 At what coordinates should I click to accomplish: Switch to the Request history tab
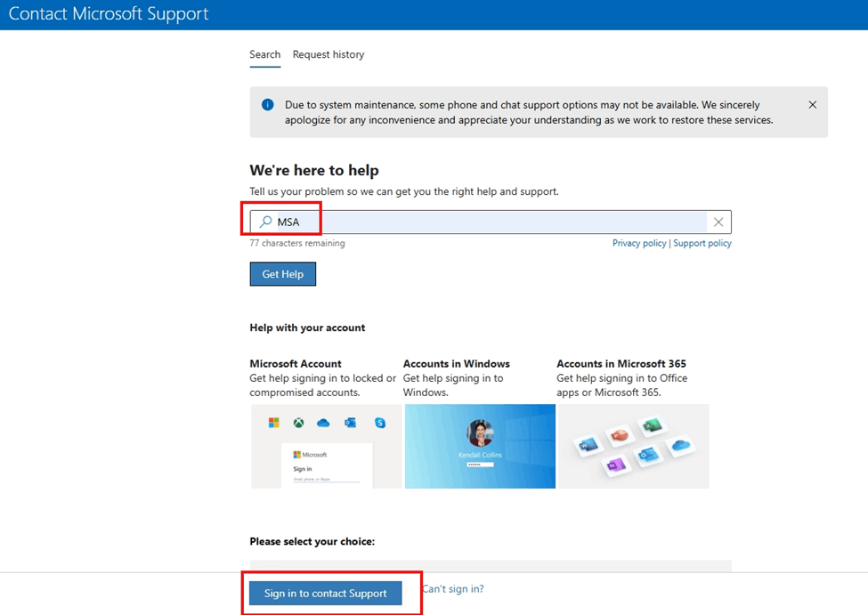pos(328,54)
